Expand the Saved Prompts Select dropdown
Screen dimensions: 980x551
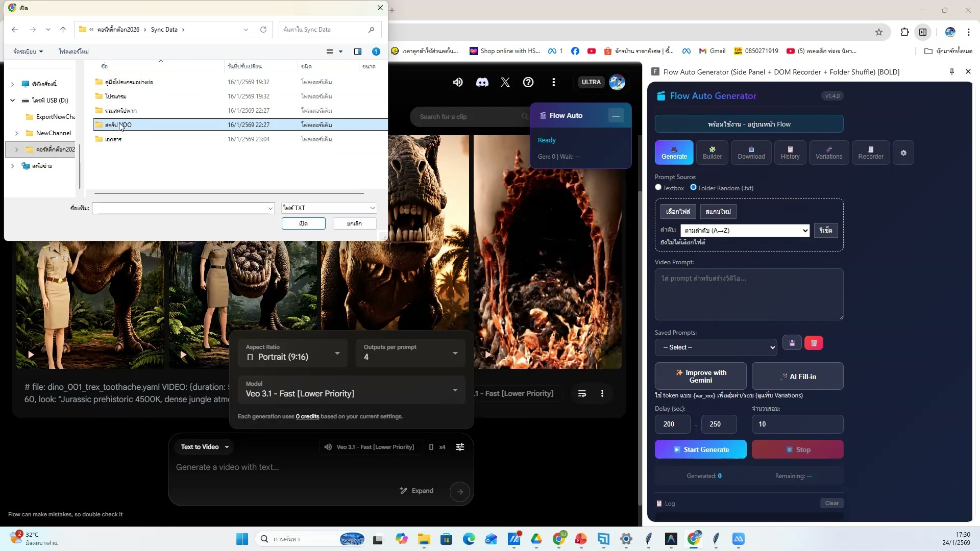pos(716,347)
